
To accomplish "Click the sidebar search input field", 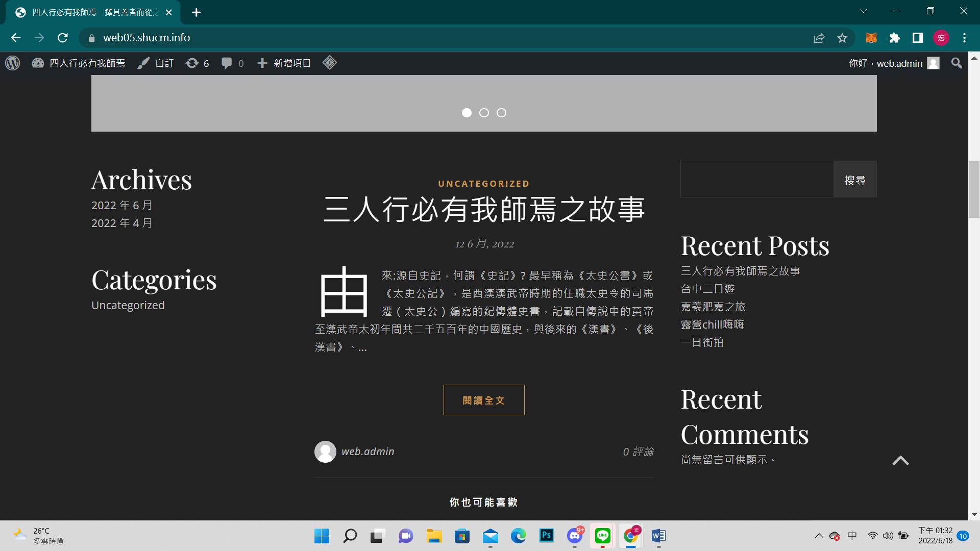I will click(x=756, y=180).
